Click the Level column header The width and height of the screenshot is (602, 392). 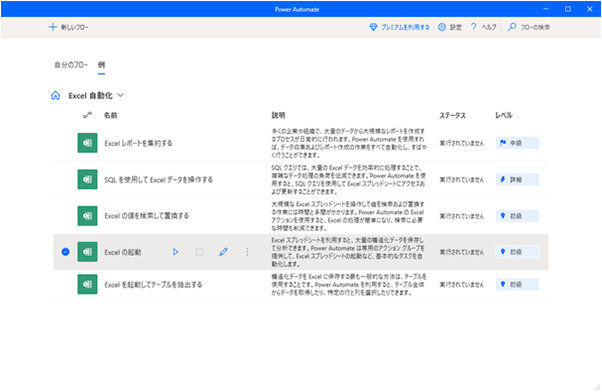504,115
